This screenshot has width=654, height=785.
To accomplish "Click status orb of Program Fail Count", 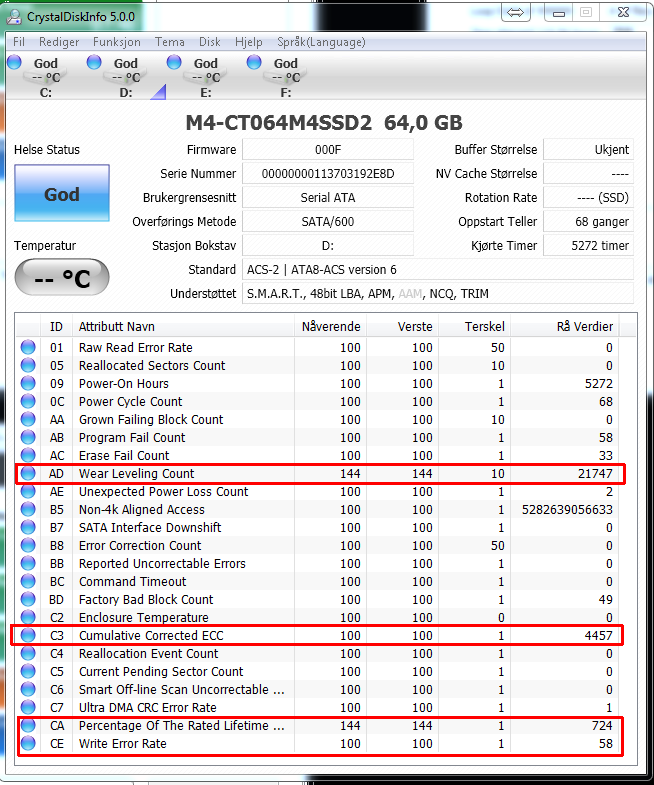I will 28,437.
